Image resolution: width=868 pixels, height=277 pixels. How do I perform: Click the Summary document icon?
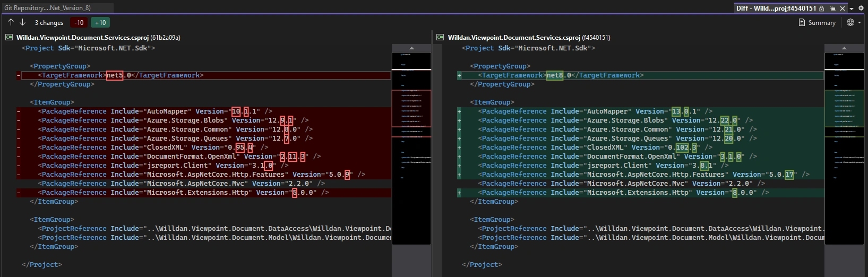click(x=802, y=22)
